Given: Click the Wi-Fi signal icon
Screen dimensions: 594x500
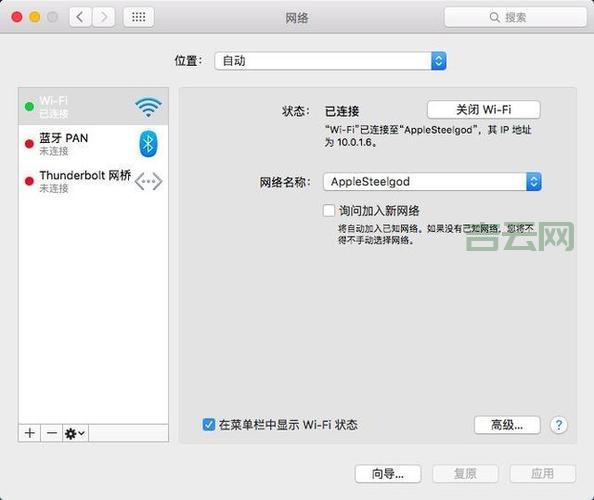Looking at the screenshot, I should point(148,107).
